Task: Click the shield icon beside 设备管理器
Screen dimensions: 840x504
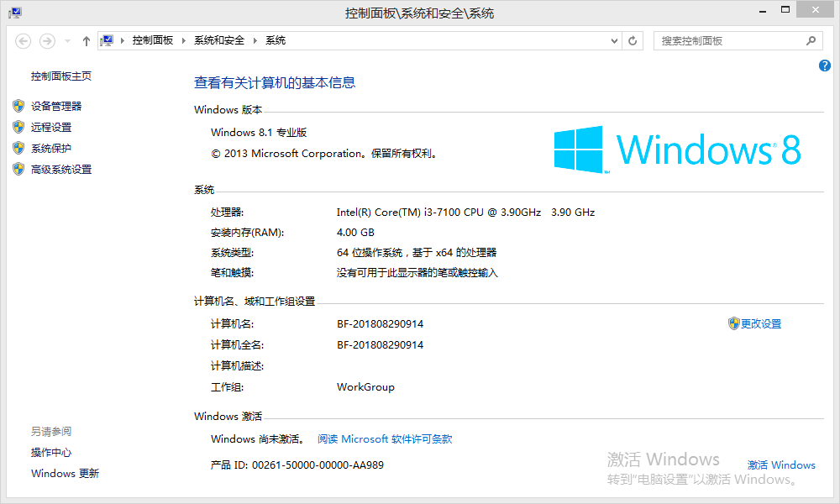Action: (x=18, y=106)
